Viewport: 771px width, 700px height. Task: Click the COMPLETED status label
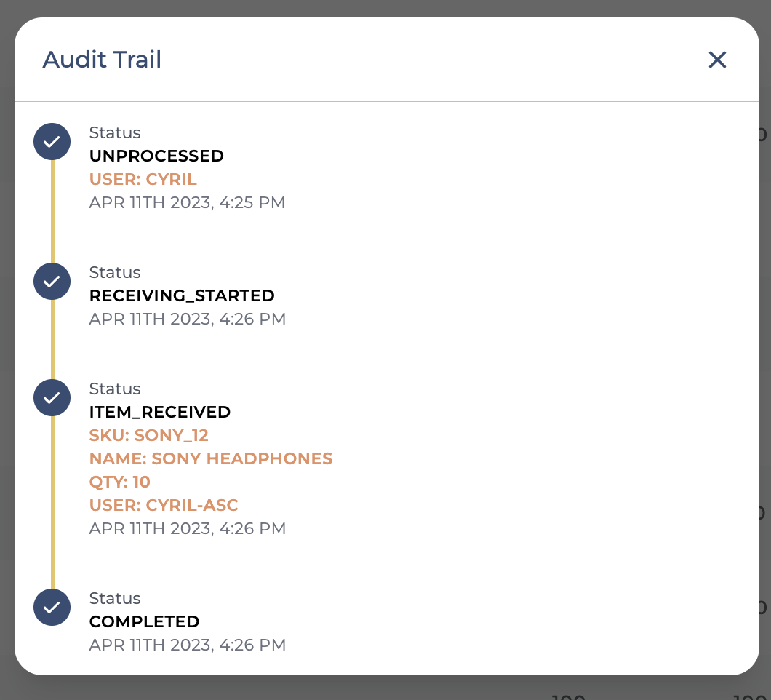pyautogui.click(x=144, y=621)
